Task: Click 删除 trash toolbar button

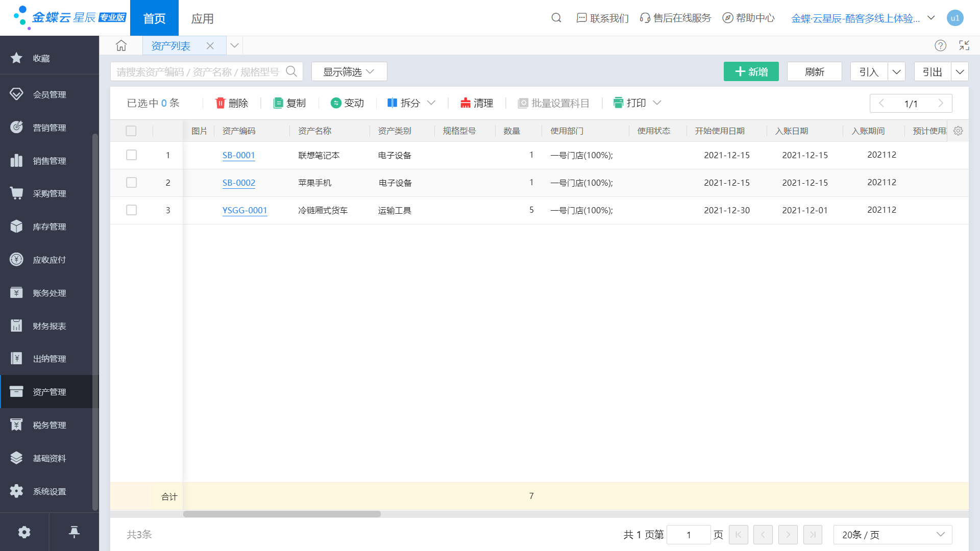Action: (232, 103)
